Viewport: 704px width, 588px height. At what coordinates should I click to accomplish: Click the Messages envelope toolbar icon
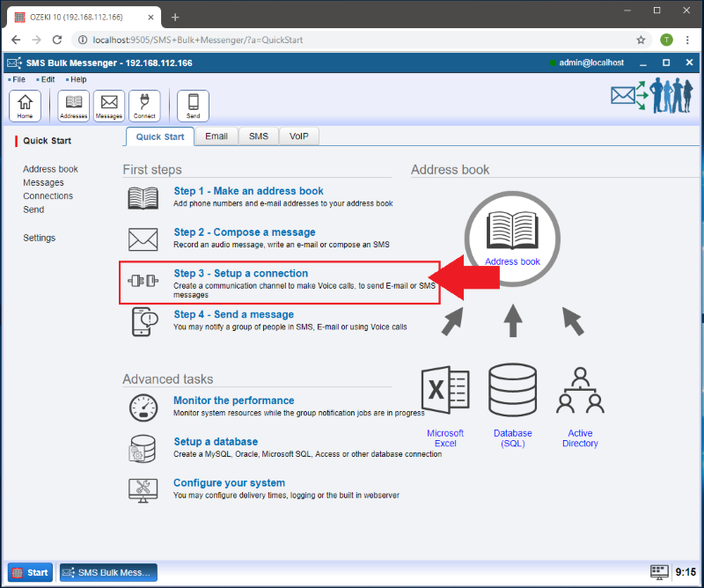point(109,105)
